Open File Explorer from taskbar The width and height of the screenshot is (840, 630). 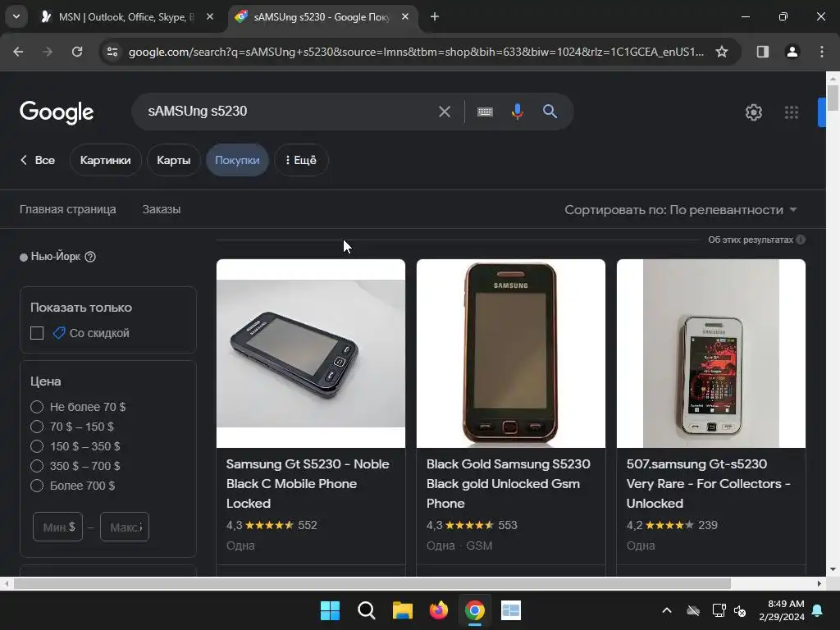pos(402,610)
